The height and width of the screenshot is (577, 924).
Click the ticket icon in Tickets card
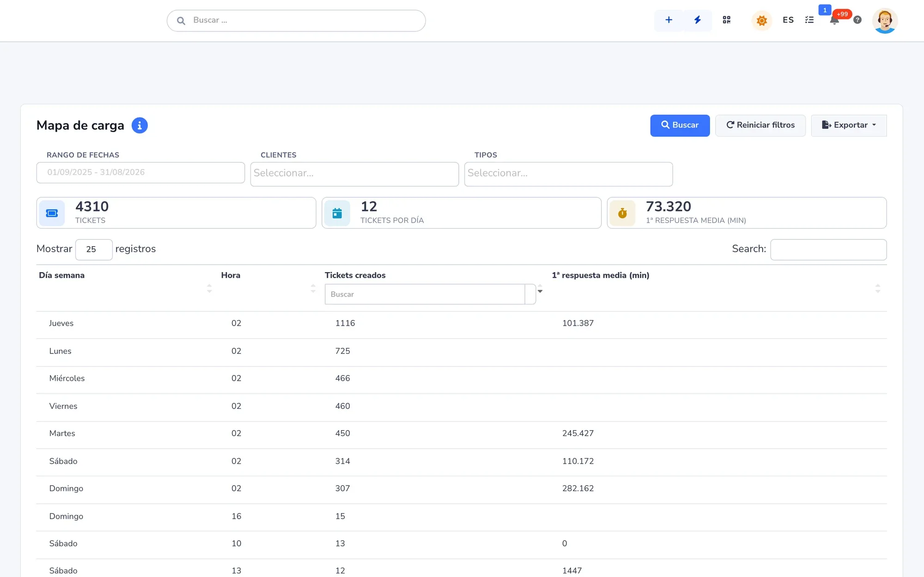[52, 213]
